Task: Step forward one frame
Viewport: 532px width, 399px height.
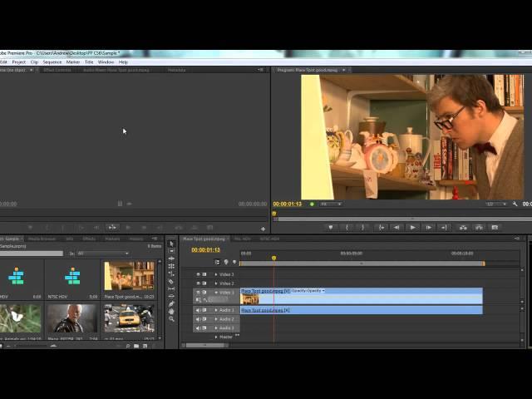Action: coord(429,227)
